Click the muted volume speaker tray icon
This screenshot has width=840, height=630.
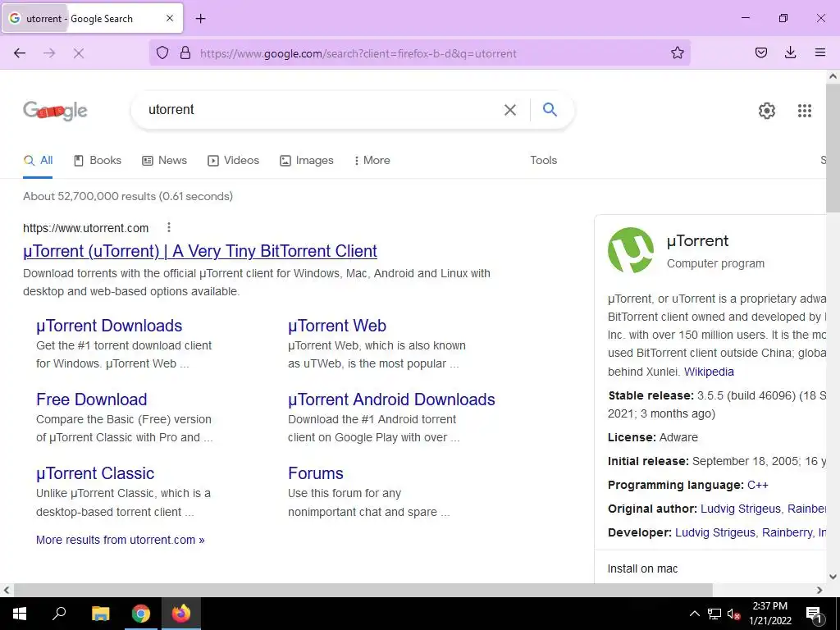tap(733, 614)
